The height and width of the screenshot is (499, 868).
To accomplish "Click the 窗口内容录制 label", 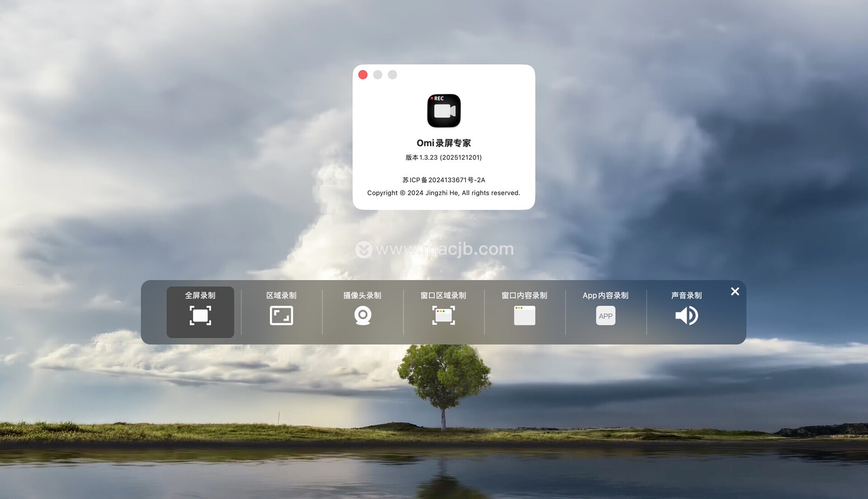I will [x=524, y=295].
